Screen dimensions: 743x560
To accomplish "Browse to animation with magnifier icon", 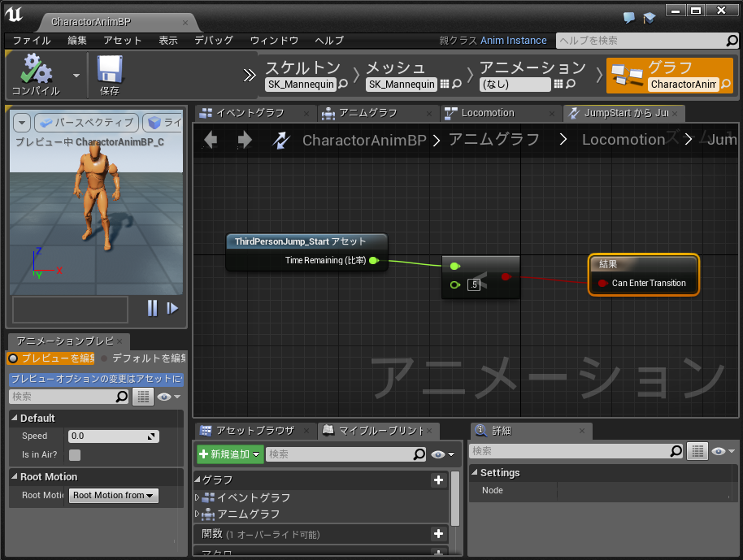I will click(x=571, y=84).
